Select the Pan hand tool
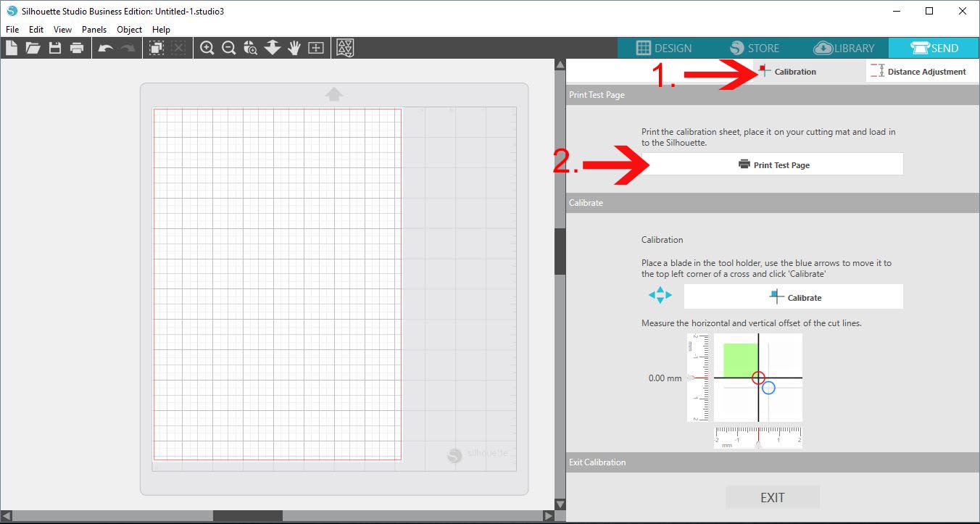Screen dimensions: 980x524 tap(294, 48)
